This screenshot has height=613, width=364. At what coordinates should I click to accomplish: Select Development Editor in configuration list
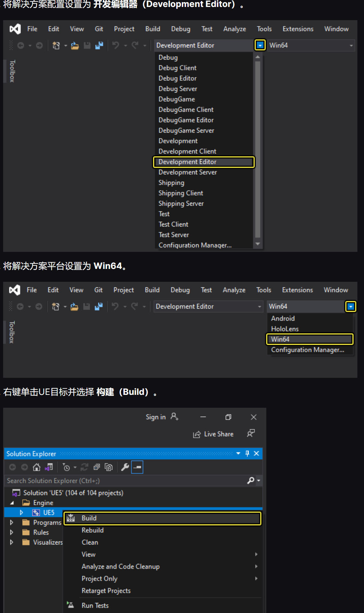(x=204, y=162)
